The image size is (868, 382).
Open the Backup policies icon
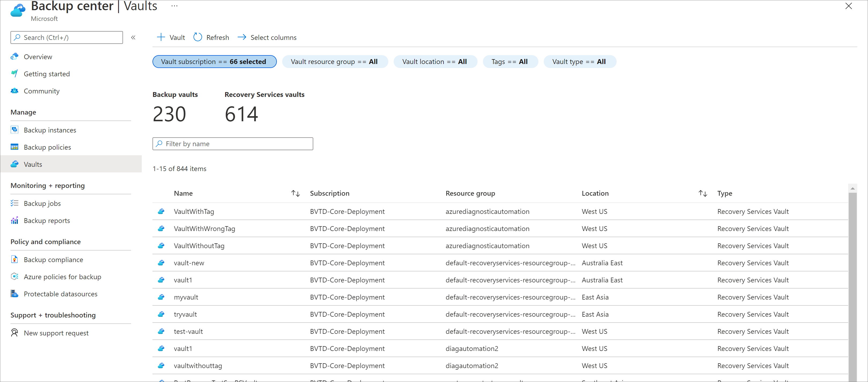point(14,146)
